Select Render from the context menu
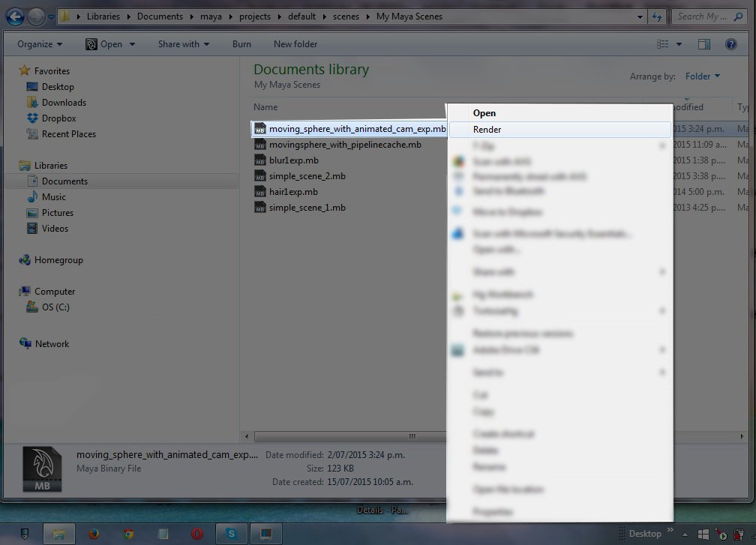Viewport: 756px width, 545px height. coord(487,129)
